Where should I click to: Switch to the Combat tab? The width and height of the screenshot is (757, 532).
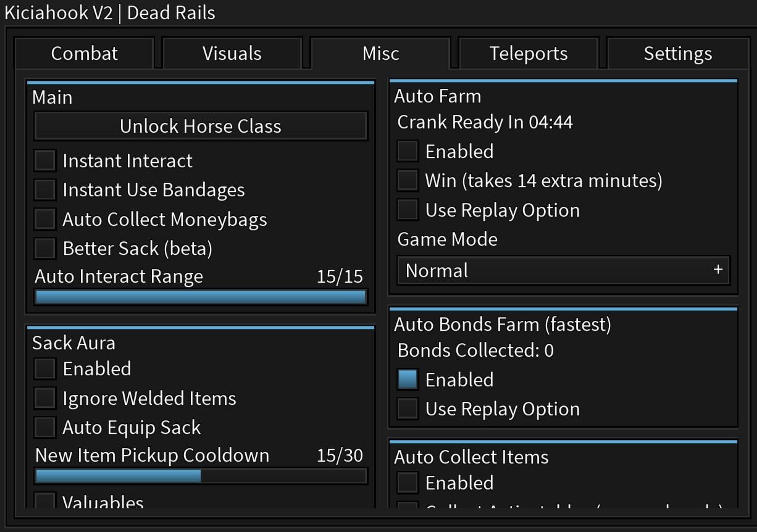click(x=84, y=54)
